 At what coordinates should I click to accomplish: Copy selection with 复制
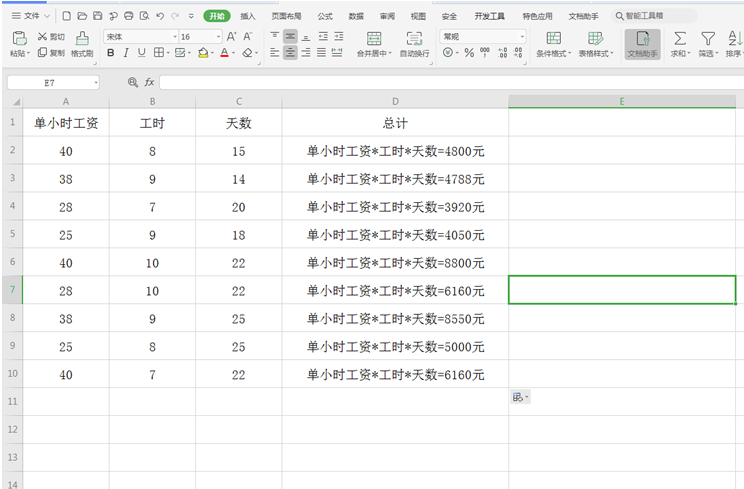[x=51, y=53]
